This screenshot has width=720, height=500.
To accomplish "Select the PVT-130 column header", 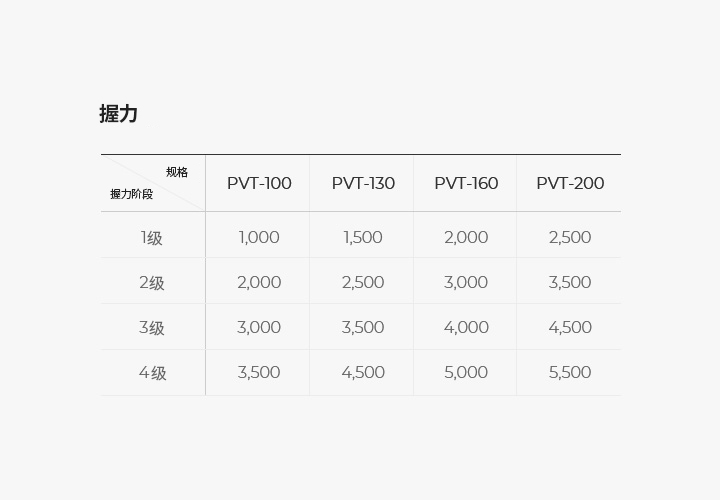I will pos(363,183).
